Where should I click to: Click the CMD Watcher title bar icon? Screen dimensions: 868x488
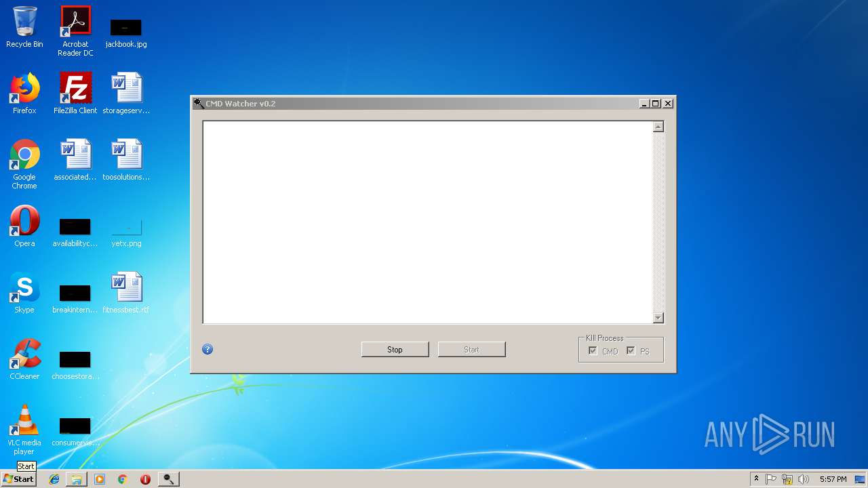tap(199, 104)
